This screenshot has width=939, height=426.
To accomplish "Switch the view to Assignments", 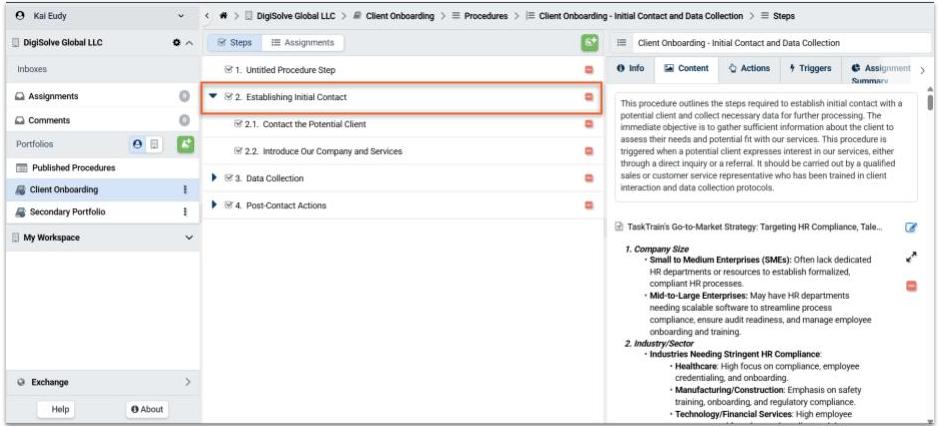I will coord(302,43).
